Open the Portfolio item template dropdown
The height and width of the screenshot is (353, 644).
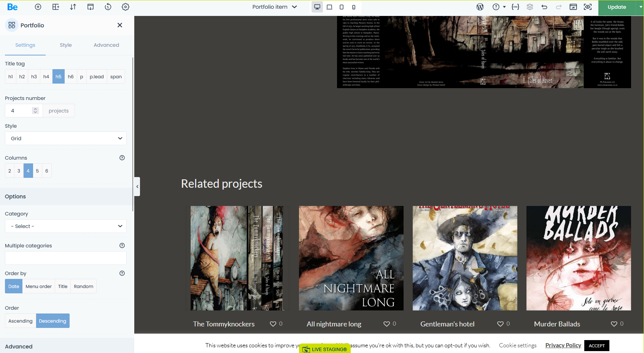275,7
